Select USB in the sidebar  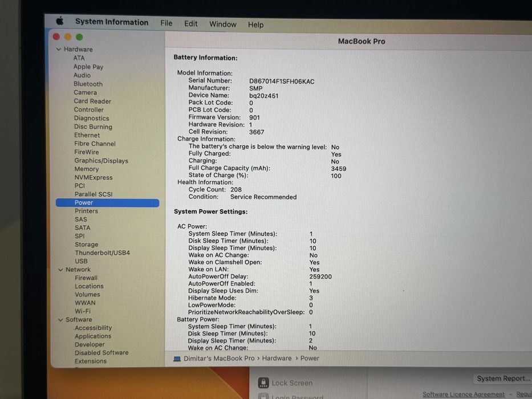pyautogui.click(x=81, y=261)
